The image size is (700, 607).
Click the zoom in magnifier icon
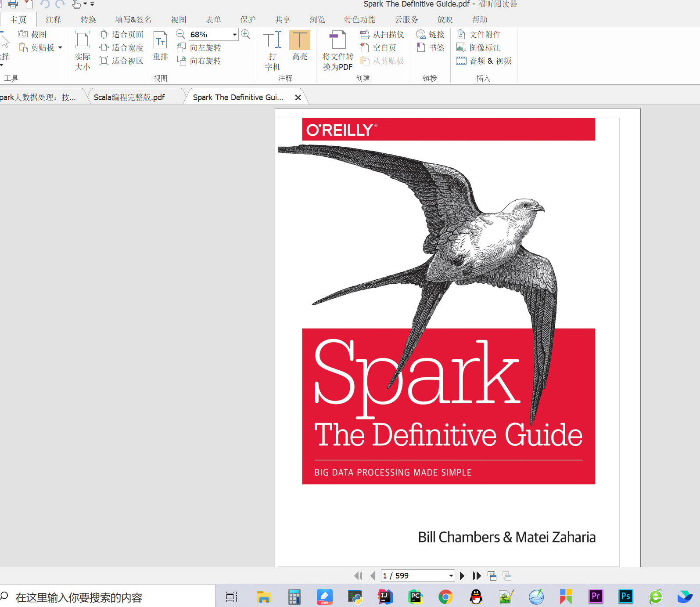246,34
